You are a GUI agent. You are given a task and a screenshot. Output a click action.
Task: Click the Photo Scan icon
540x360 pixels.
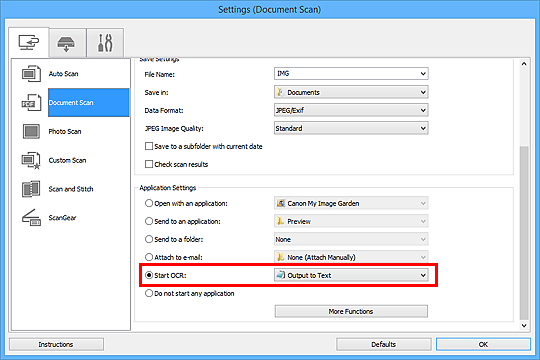point(31,131)
